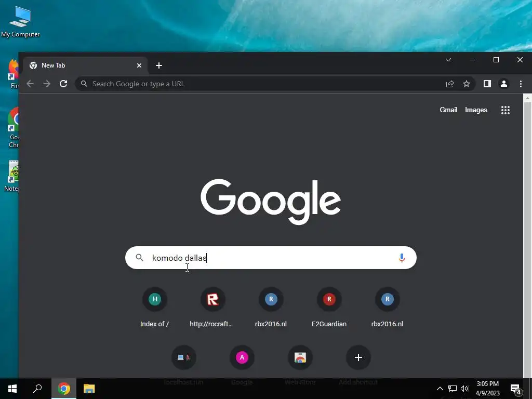Select the New Tab tab
The image size is (532, 399).
tap(86, 65)
